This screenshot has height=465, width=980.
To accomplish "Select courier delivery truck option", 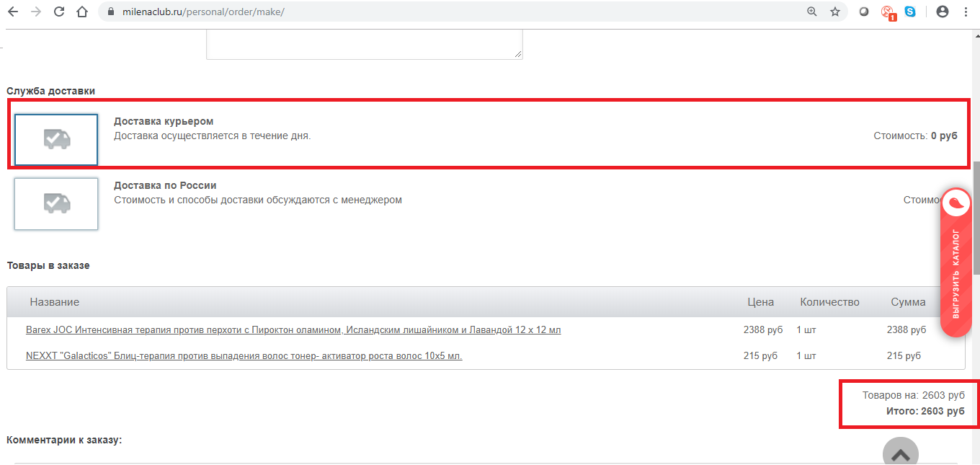I will (56, 139).
